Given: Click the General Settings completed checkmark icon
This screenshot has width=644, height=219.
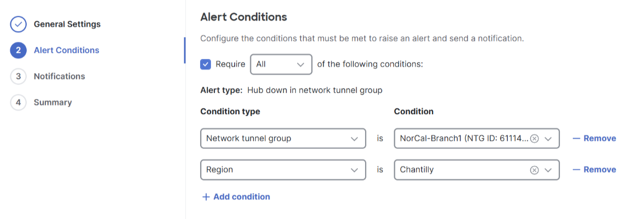Looking at the screenshot, I should (18, 24).
